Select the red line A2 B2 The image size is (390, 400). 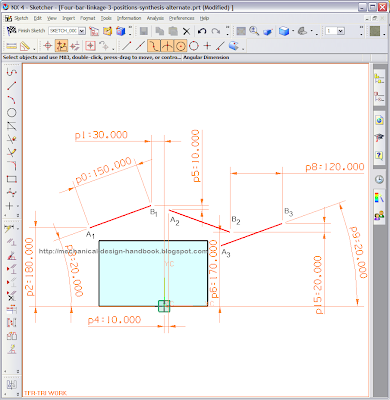199,221
